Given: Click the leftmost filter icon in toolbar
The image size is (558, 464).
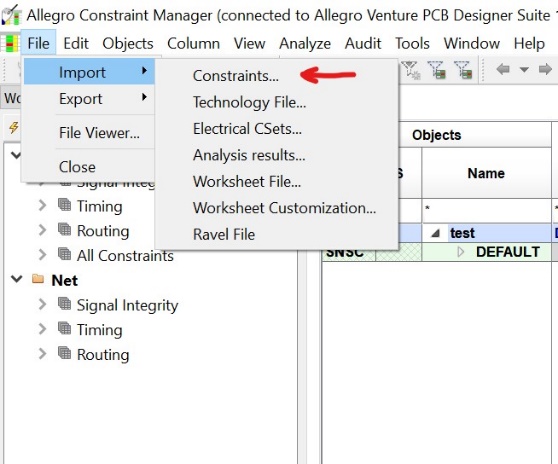Looking at the screenshot, I should [411, 69].
